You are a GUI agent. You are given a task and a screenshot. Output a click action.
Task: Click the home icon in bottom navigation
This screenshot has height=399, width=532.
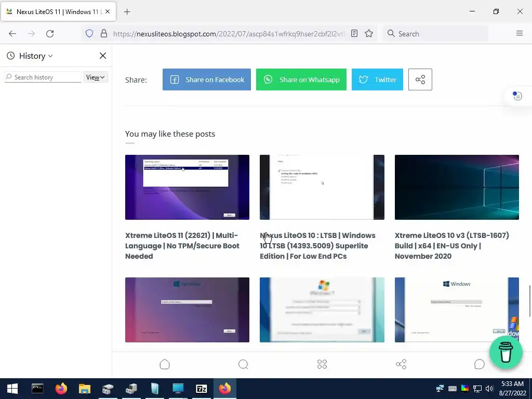165,364
